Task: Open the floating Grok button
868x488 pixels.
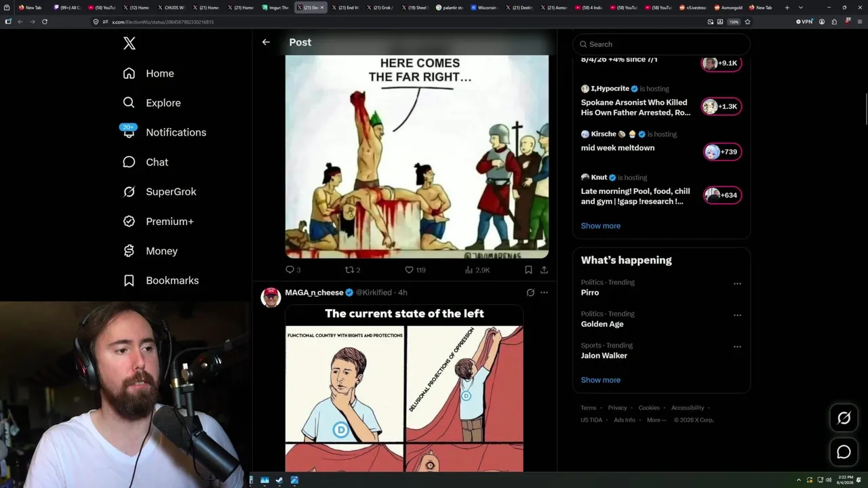Action: [844, 418]
